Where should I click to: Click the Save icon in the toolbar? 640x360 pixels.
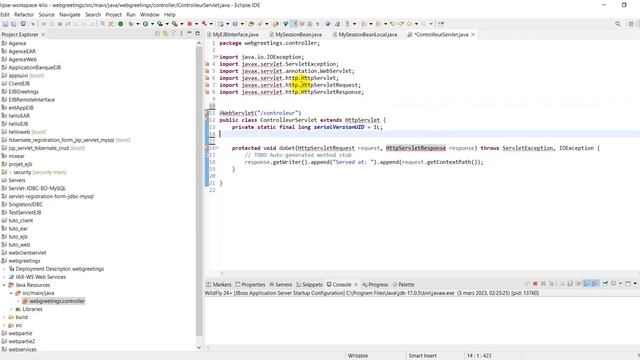click(5, 24)
